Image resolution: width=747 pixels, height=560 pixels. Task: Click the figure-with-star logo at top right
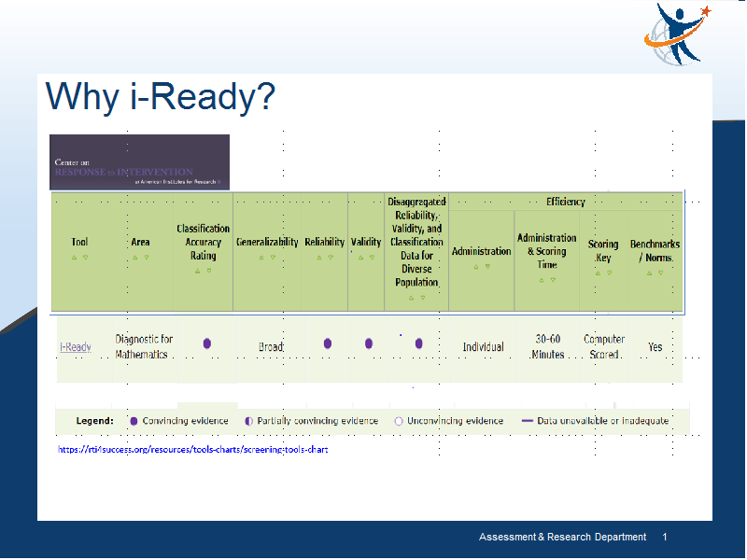[x=676, y=34]
